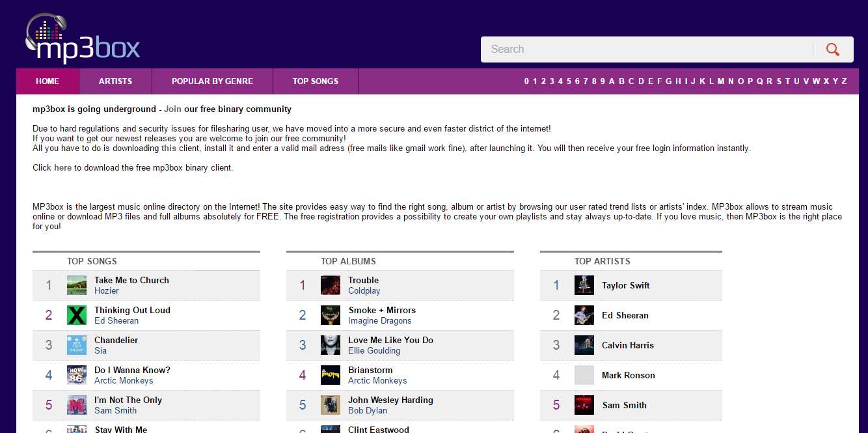The image size is (868, 433).
Task: Click the Join community link
Action: 172,109
